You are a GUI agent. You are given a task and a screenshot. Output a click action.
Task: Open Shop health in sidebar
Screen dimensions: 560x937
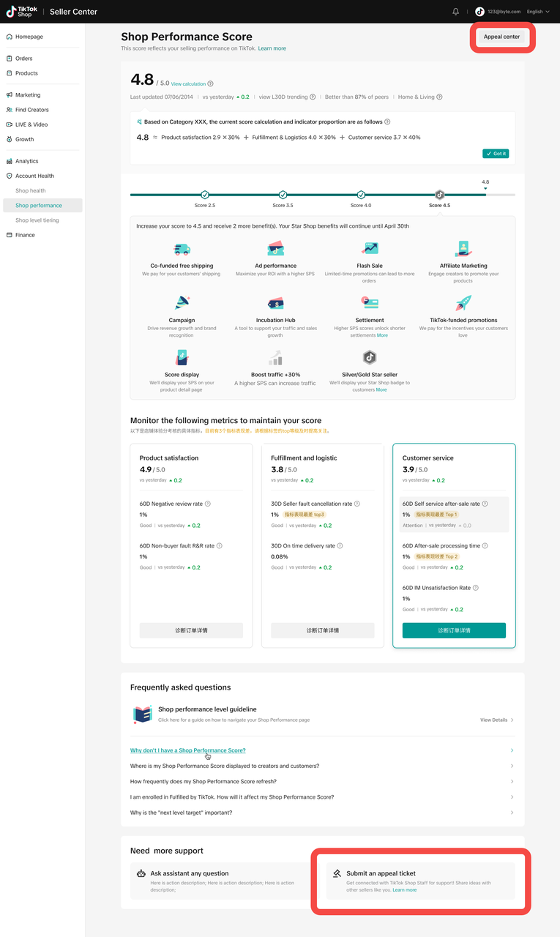[x=31, y=191]
